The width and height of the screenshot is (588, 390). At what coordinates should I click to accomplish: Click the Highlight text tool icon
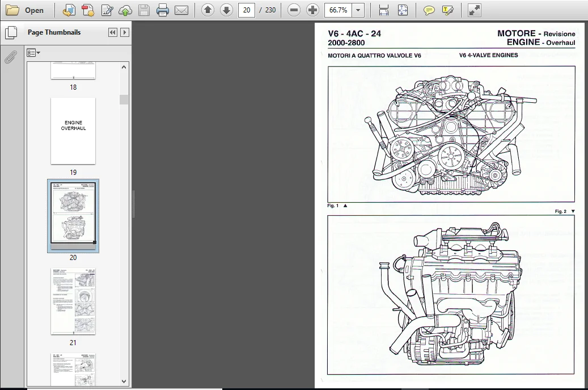tap(448, 10)
